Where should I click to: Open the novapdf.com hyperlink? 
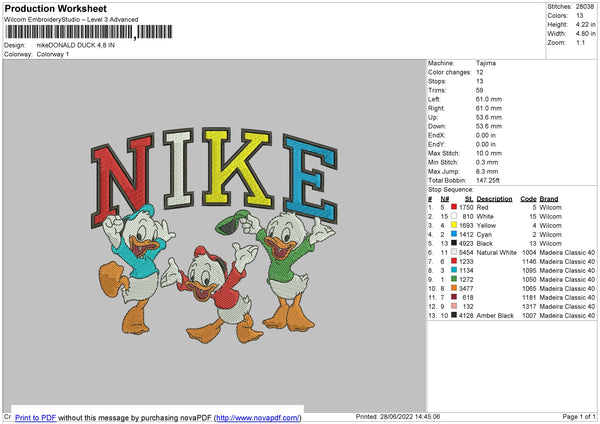click(258, 417)
